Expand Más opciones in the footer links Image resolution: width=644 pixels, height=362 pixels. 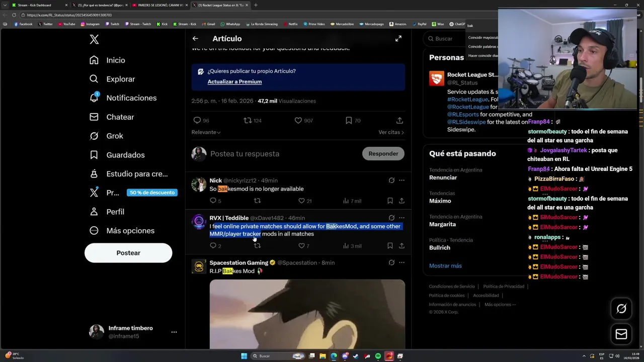click(500, 305)
